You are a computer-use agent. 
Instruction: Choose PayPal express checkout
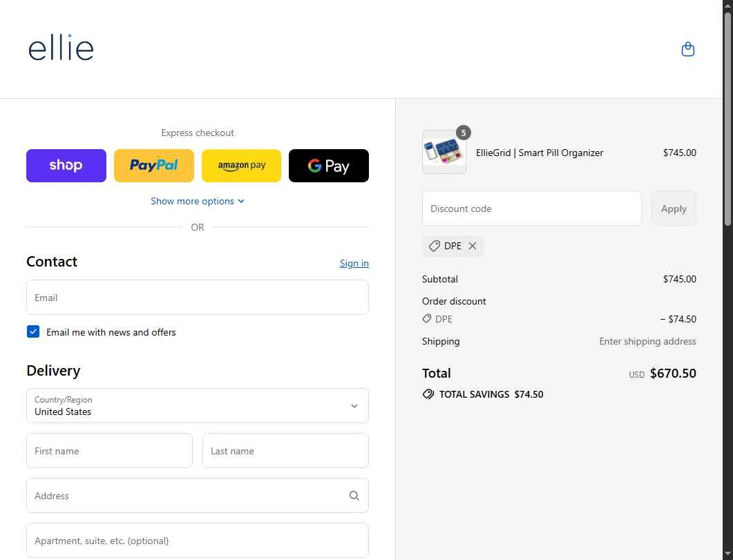(154, 165)
